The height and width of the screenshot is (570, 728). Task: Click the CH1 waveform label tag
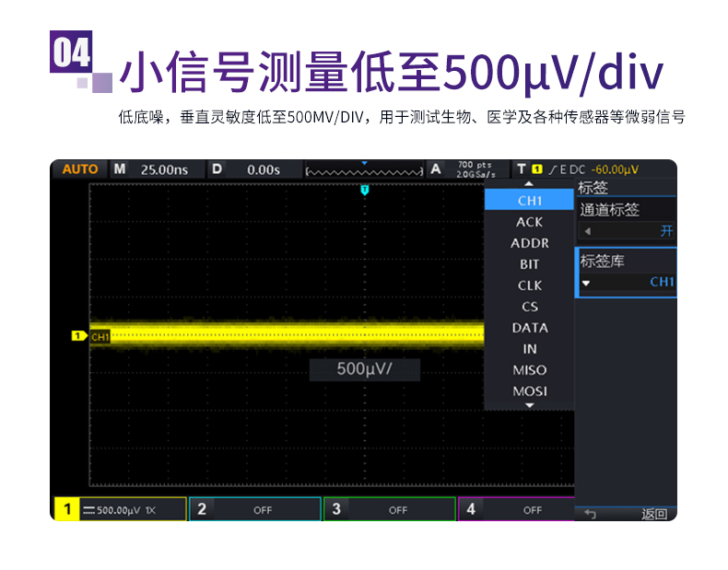(100, 337)
